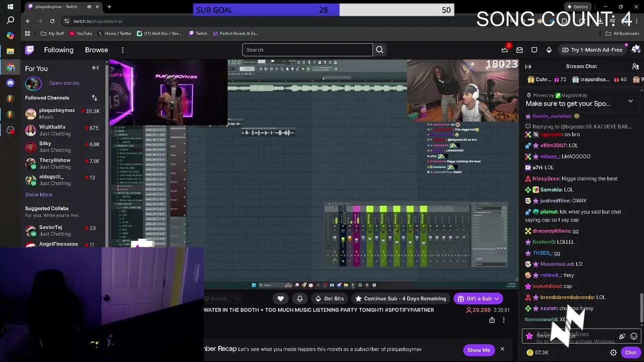Open the Perfect Reverb bookmark

tap(235, 34)
